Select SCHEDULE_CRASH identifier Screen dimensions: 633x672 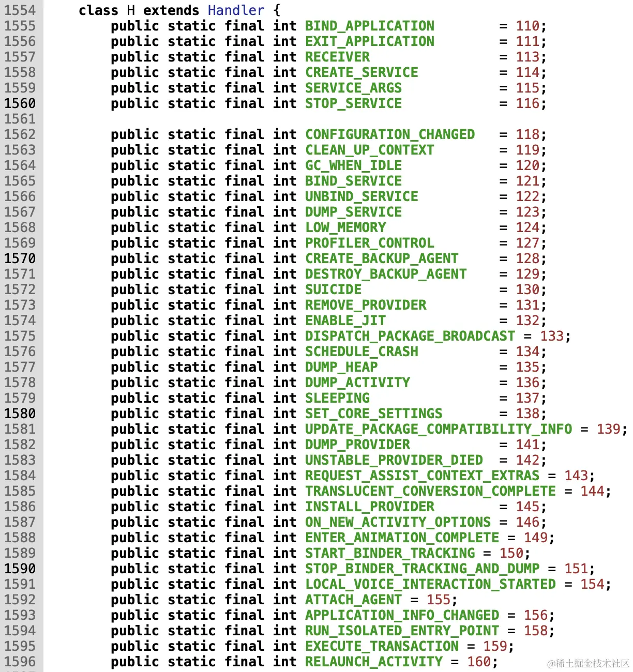[361, 352]
